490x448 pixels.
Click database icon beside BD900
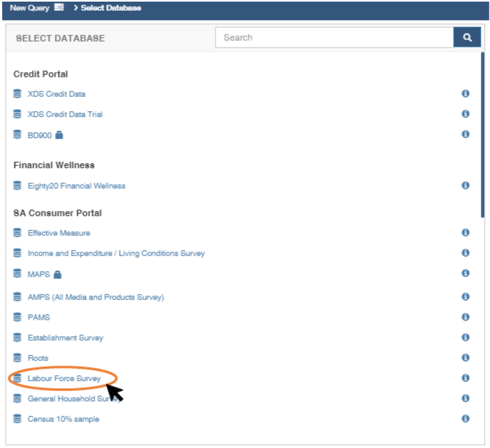click(x=17, y=134)
